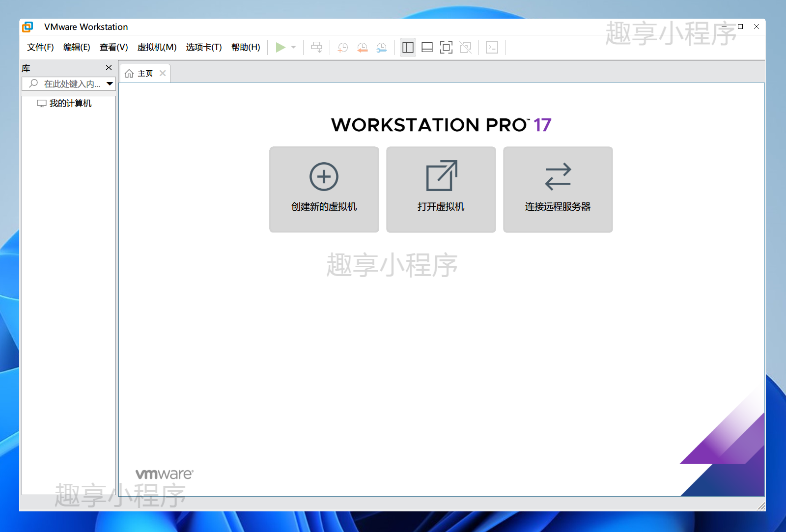Open the 选项卡(T) menu
The width and height of the screenshot is (786, 532).
[x=204, y=47]
